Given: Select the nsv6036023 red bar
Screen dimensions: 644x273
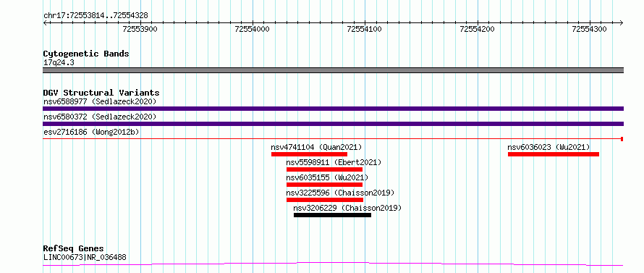Looking at the screenshot, I should (554, 154).
